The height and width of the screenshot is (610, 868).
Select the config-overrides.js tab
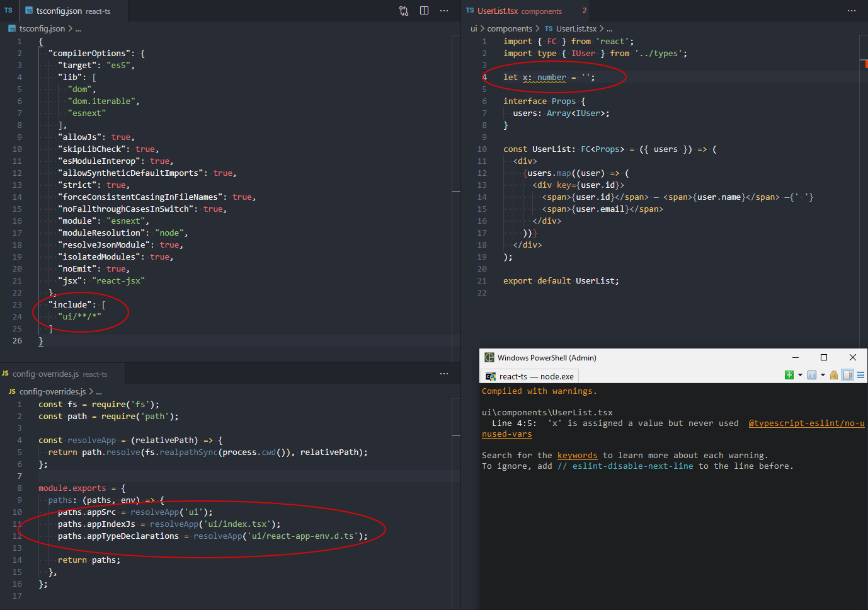pos(45,374)
